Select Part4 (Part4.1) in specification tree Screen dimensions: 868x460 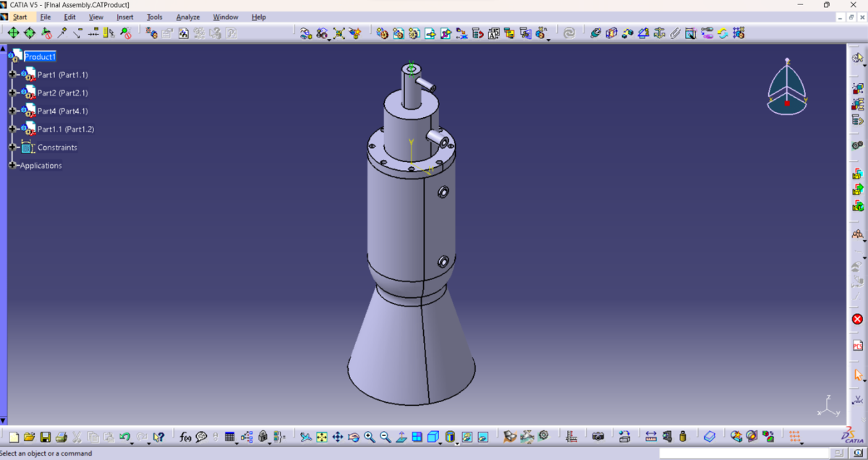click(x=62, y=111)
